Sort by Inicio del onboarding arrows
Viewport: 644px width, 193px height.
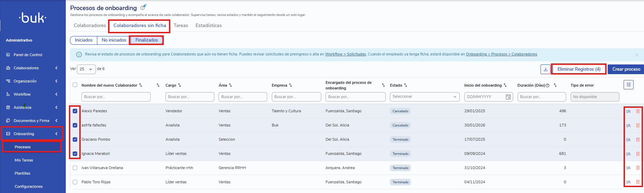pos(505,85)
